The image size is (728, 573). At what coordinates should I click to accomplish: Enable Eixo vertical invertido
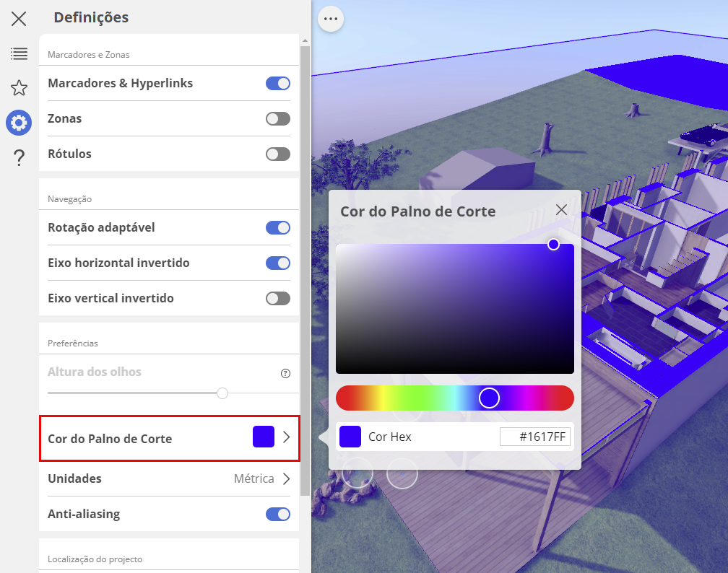click(x=277, y=298)
